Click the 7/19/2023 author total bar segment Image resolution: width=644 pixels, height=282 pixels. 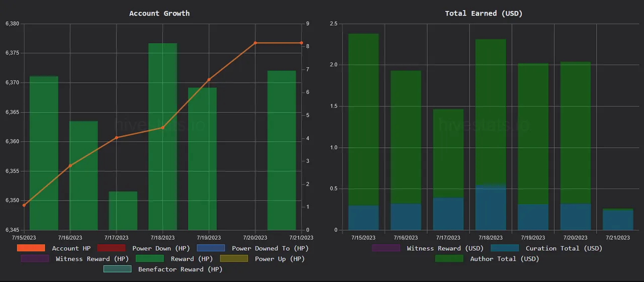tap(533, 134)
